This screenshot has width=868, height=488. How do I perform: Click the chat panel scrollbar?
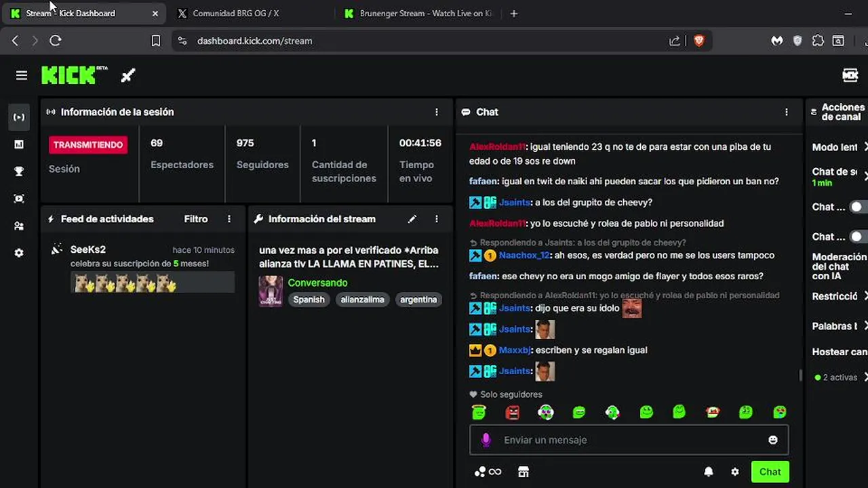tap(800, 375)
